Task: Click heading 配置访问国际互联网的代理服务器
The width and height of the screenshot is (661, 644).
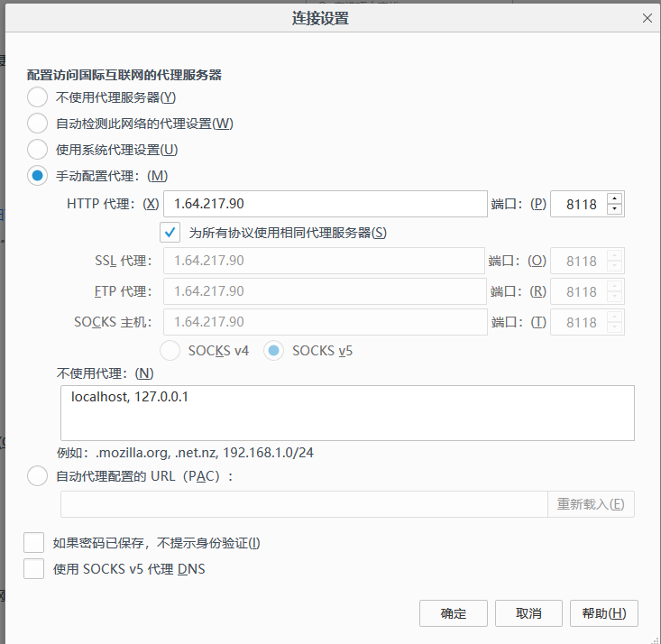Action: [x=124, y=75]
